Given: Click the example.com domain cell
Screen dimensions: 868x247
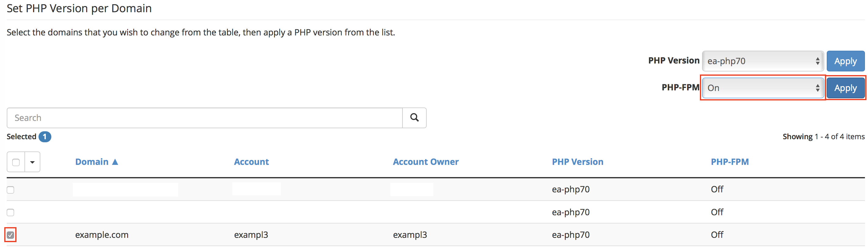Looking at the screenshot, I should pyautogui.click(x=102, y=235).
